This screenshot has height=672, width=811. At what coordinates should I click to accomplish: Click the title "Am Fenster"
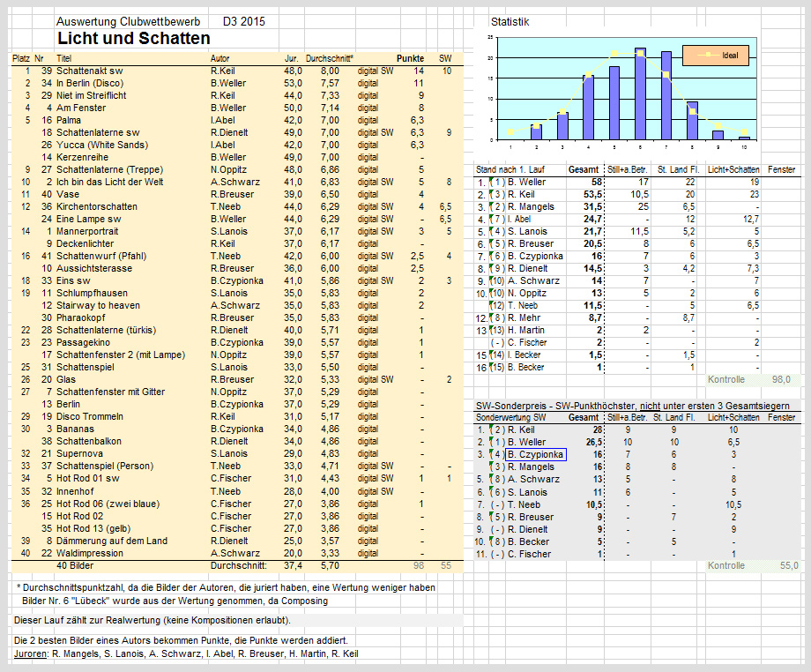[x=81, y=108]
